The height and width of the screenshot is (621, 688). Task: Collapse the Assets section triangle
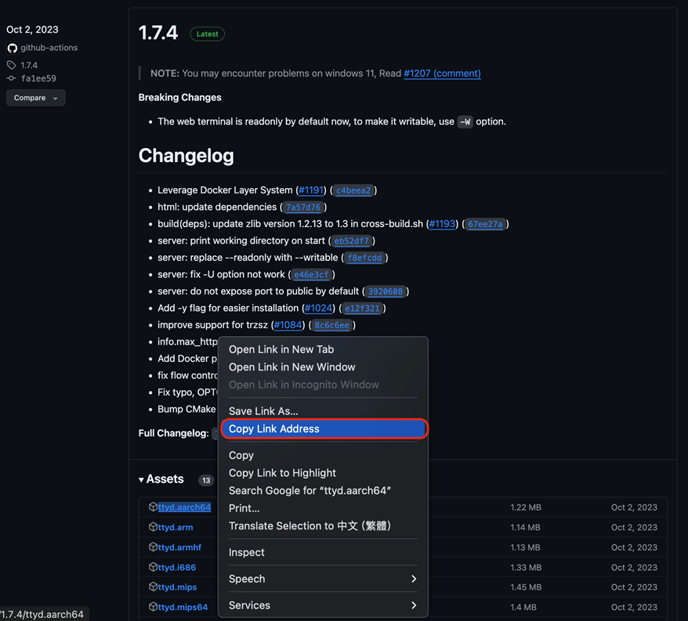141,480
